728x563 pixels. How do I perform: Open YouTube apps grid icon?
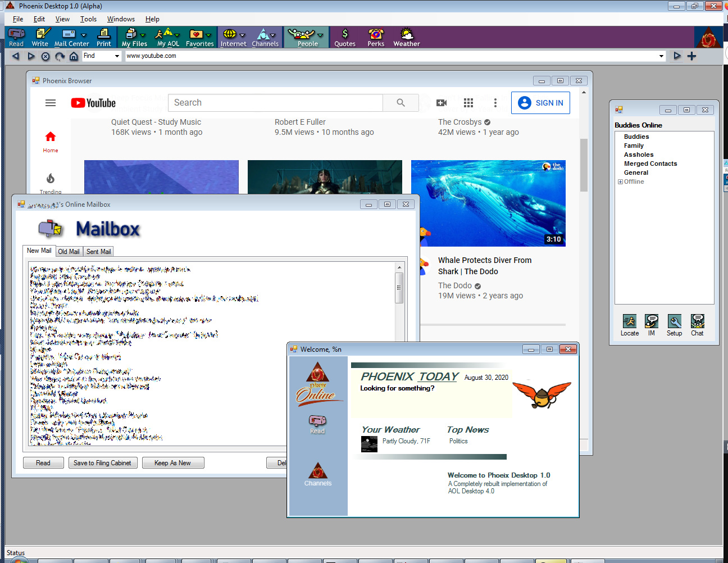pyautogui.click(x=468, y=103)
